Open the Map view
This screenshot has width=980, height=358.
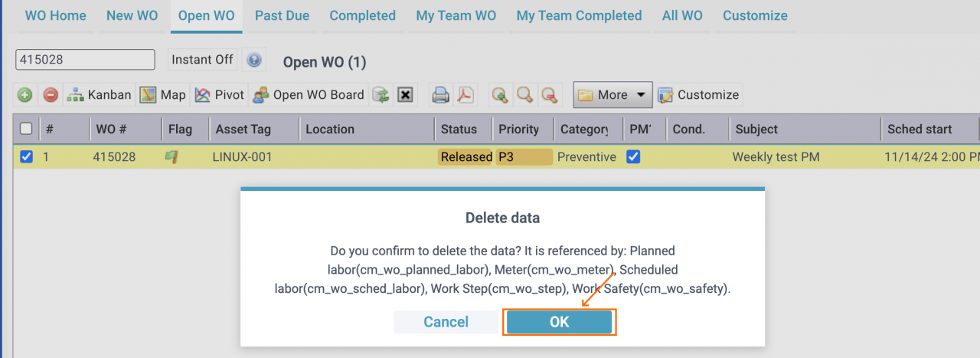click(x=163, y=95)
